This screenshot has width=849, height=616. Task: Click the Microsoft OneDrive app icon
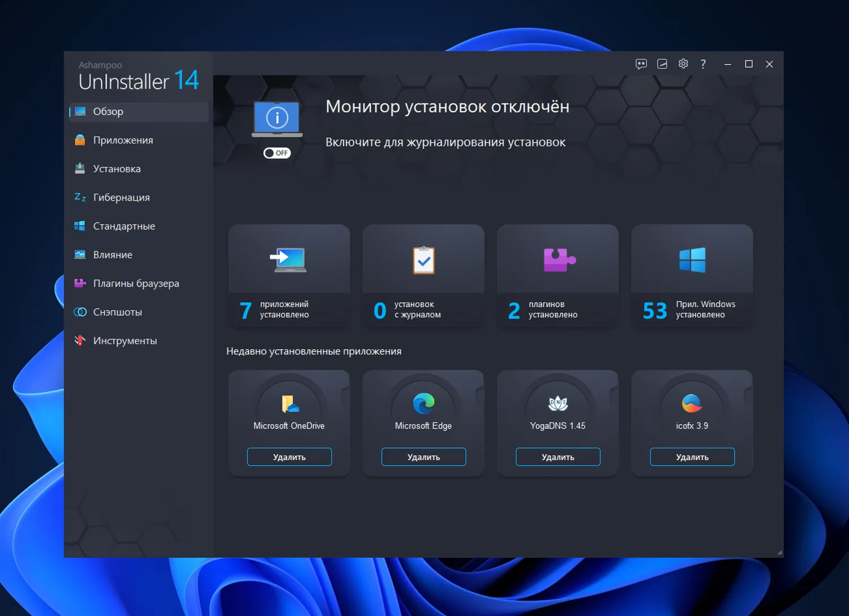pyautogui.click(x=289, y=403)
